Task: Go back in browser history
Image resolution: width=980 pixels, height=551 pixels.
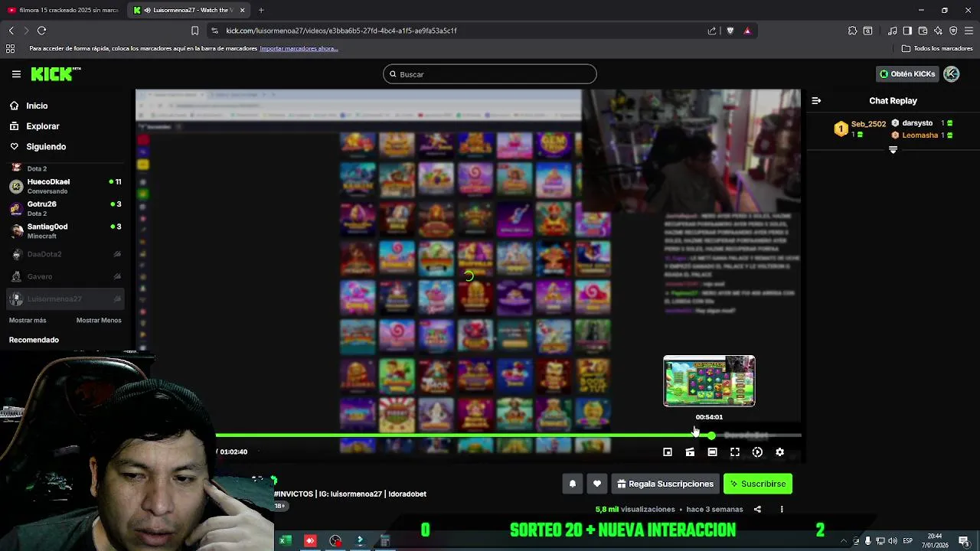Action: (x=11, y=31)
